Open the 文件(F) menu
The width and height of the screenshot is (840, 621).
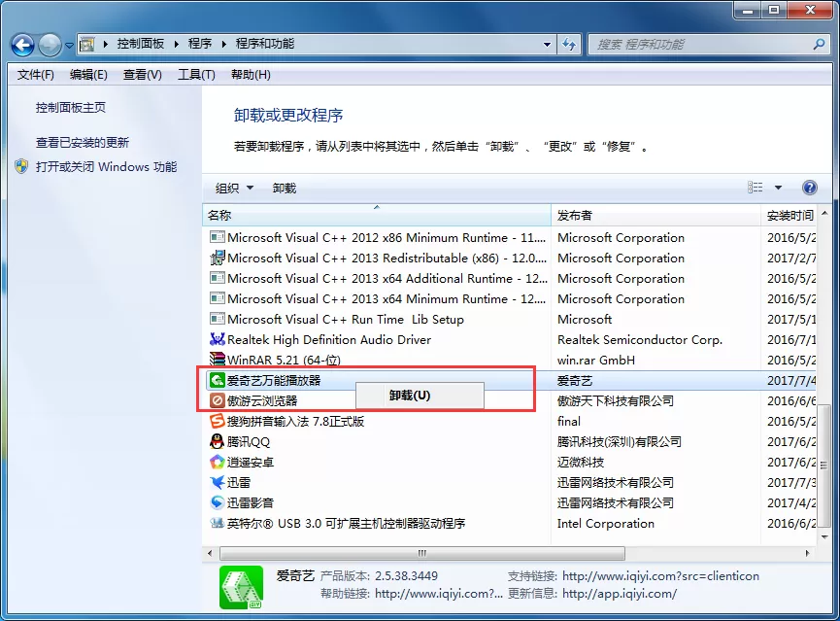35,75
